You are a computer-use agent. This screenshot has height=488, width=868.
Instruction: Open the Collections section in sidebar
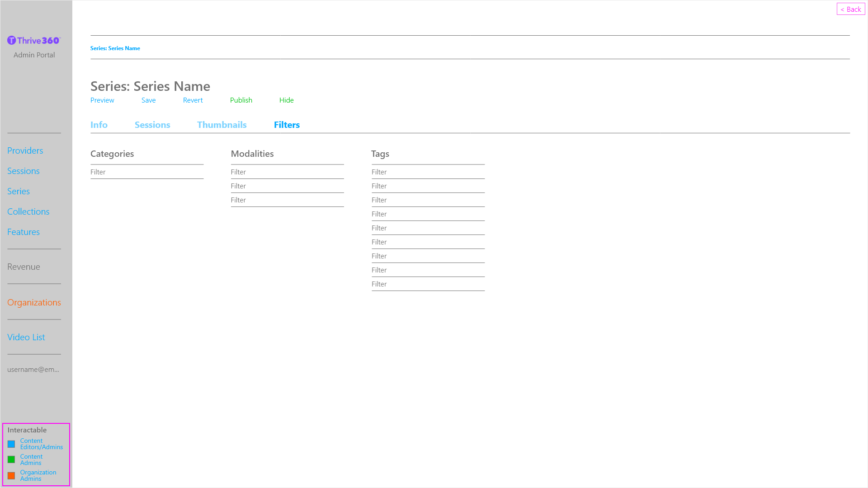(x=28, y=211)
